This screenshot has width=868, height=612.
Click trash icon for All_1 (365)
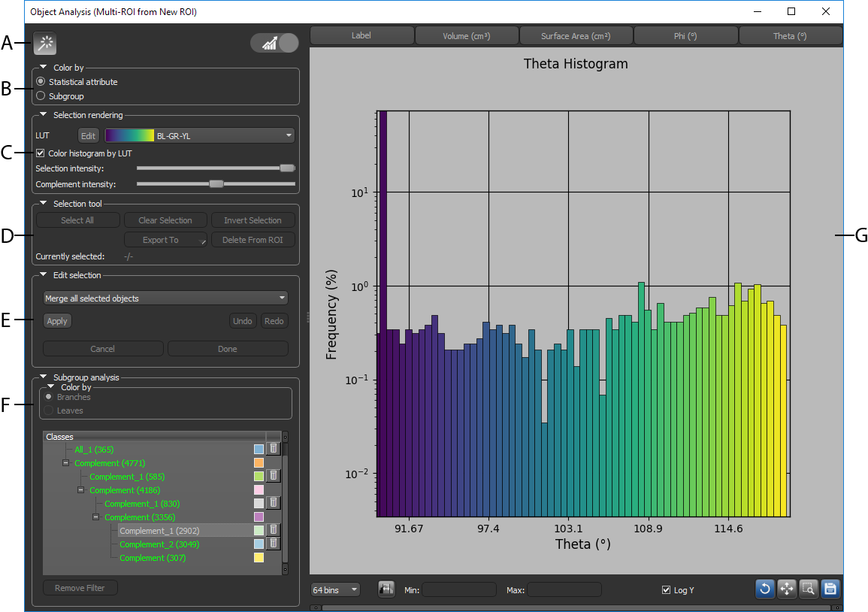[274, 449]
